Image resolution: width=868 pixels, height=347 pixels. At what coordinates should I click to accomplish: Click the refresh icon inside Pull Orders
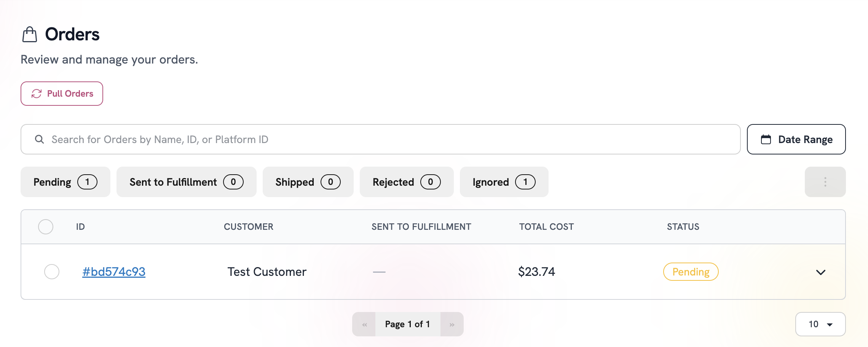36,93
